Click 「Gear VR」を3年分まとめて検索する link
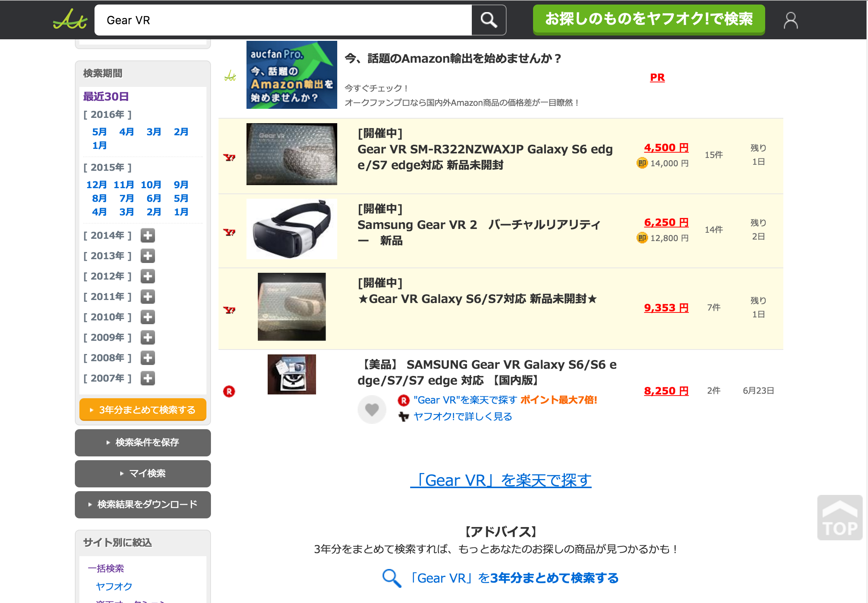 (x=514, y=578)
